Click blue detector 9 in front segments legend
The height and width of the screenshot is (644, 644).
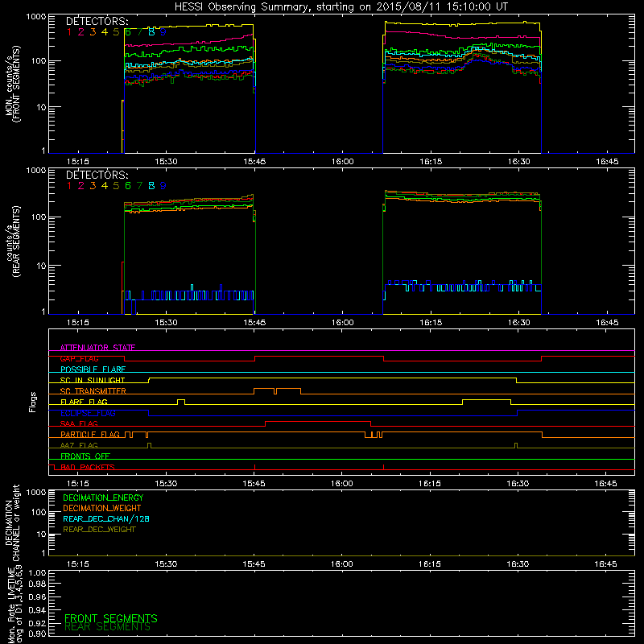tap(163, 32)
